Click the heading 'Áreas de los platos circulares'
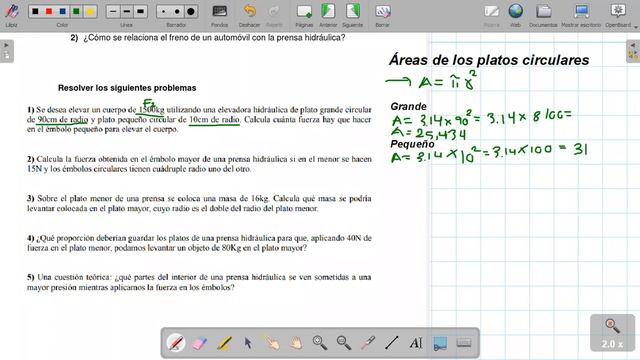The height and width of the screenshot is (360, 640). click(489, 60)
